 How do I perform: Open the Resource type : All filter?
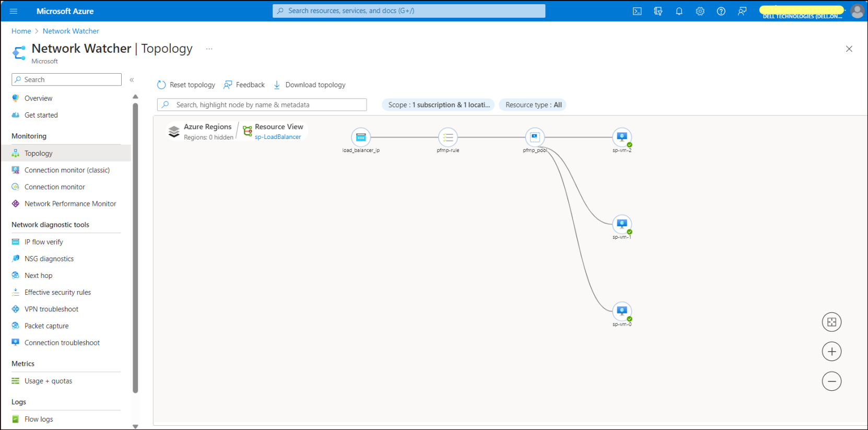click(533, 105)
